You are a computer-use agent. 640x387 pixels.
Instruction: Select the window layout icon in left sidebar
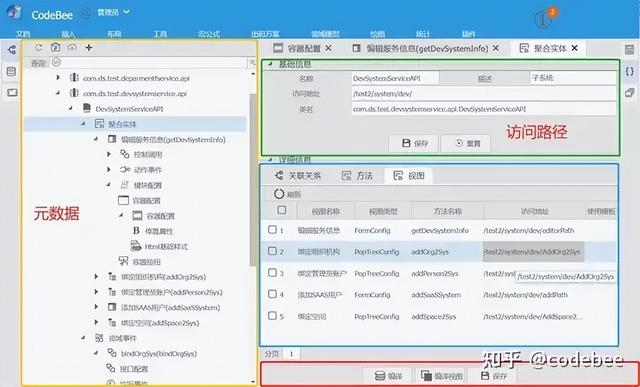coord(12,93)
